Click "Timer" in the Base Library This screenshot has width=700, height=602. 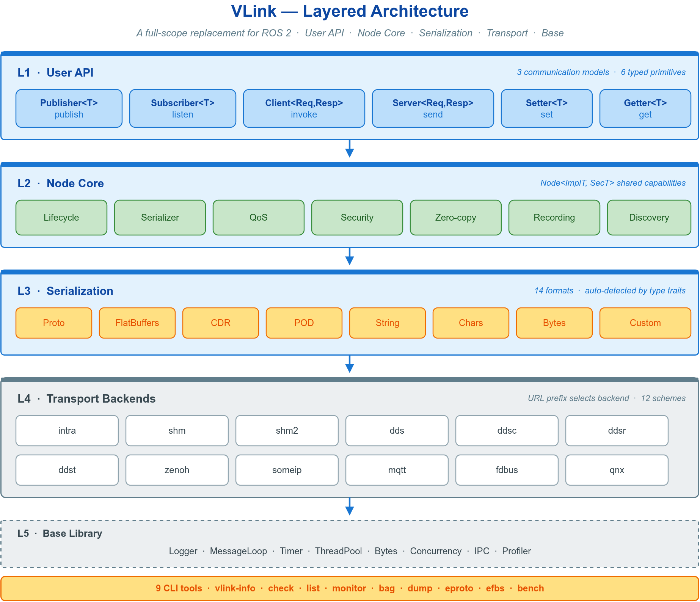tap(291, 551)
